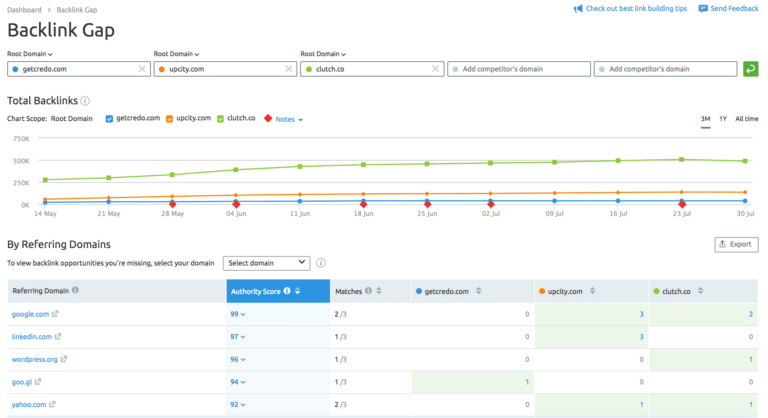Click the green compare arrow button
768x418 pixels.
pyautogui.click(x=750, y=69)
